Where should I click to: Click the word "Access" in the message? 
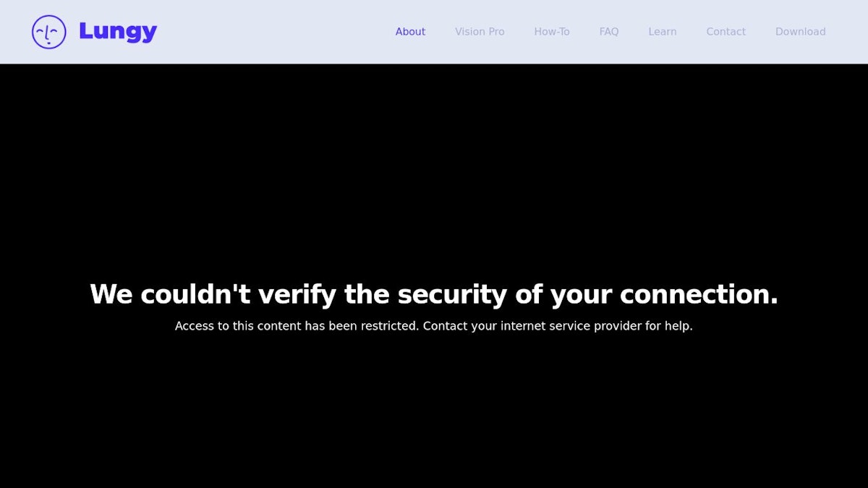coord(195,326)
